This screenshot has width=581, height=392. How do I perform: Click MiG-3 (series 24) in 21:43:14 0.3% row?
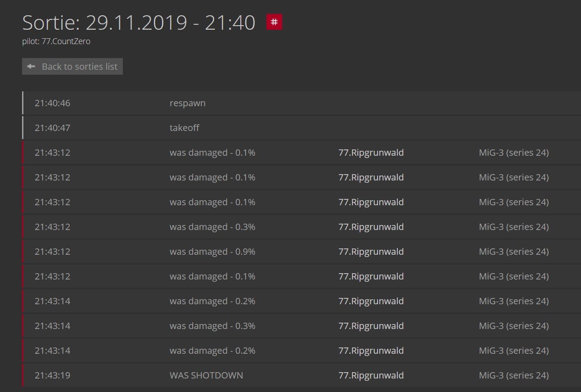513,326
